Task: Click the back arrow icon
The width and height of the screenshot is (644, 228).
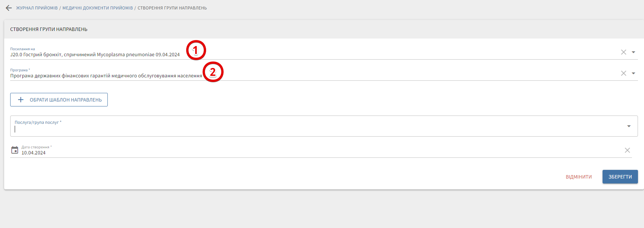Action: (9, 8)
